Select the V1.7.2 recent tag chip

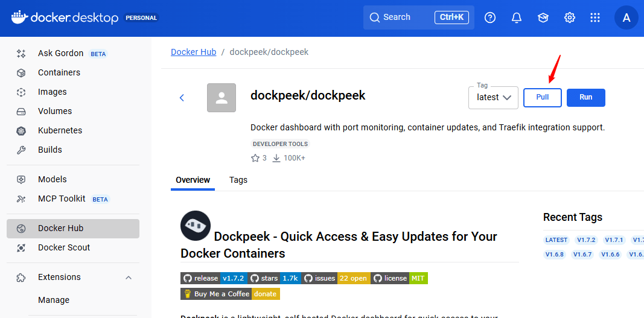point(586,240)
